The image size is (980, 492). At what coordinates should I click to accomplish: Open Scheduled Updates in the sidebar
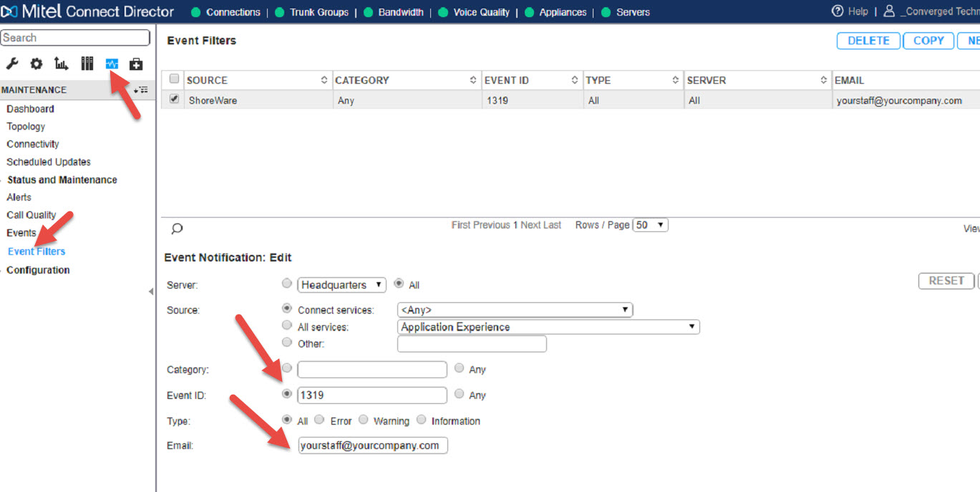click(49, 162)
